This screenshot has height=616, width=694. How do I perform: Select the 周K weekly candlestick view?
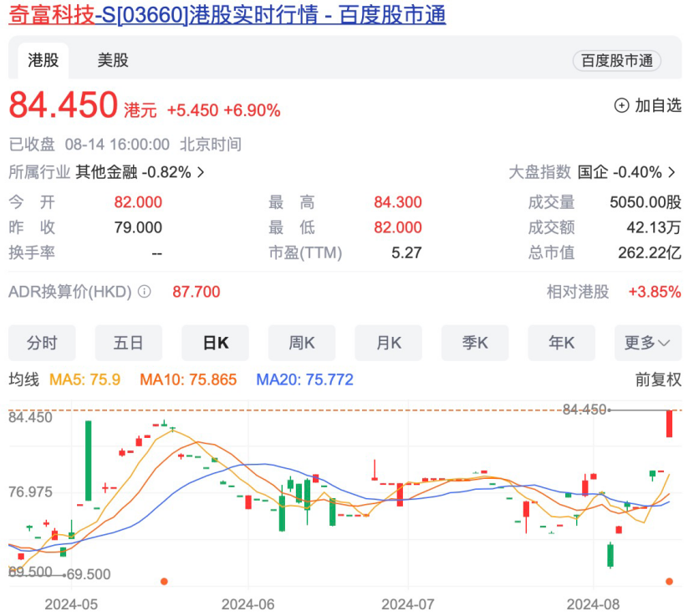[301, 343]
